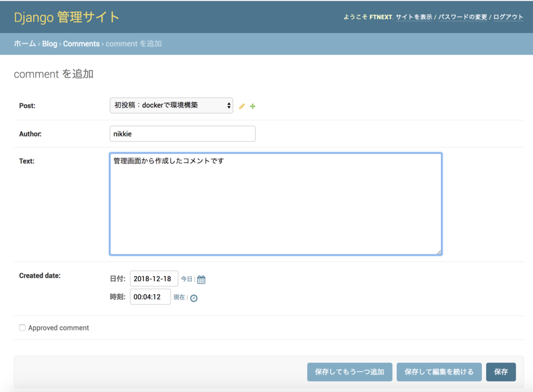The image size is (533, 392).
Task: Navigate to ホーム via breadcrumb
Action: pyautogui.click(x=24, y=44)
